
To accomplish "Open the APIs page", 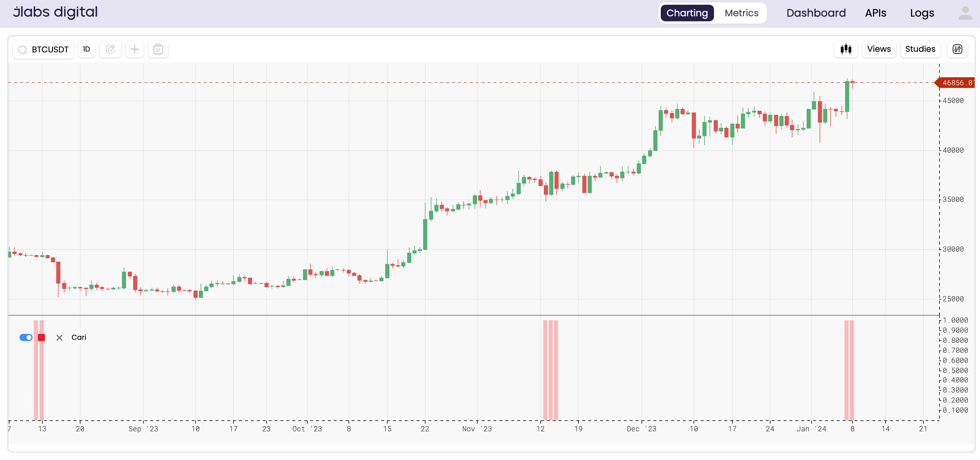I will click(x=875, y=13).
